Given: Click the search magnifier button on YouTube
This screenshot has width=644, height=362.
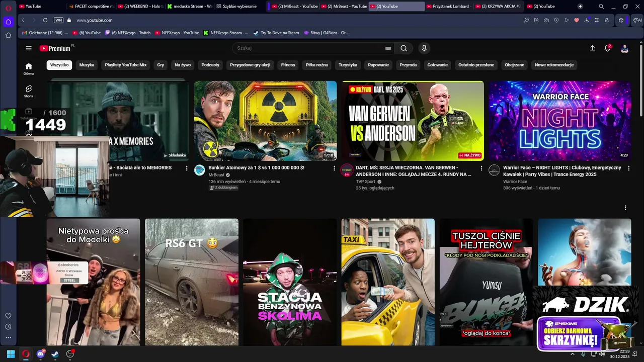Looking at the screenshot, I should coord(404,48).
